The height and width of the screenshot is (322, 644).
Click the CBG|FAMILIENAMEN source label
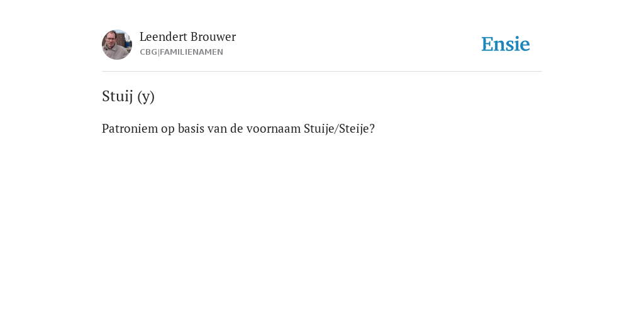click(x=182, y=52)
